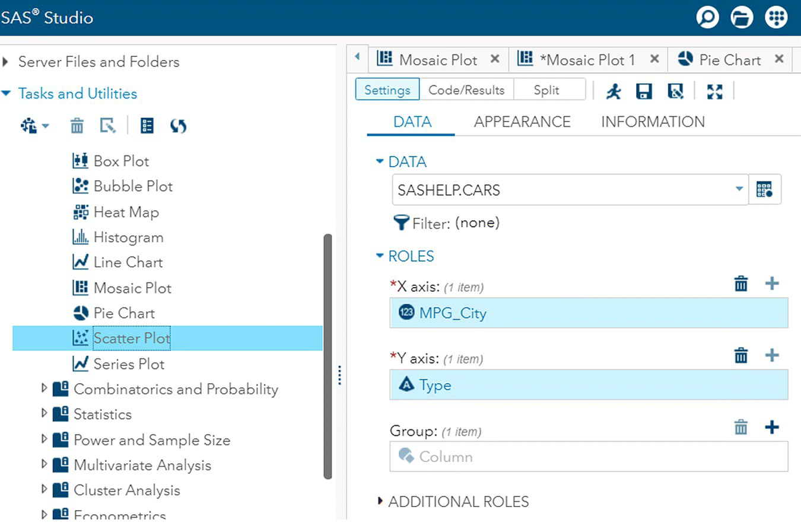Save the task with floppy disk icon

[644, 91]
